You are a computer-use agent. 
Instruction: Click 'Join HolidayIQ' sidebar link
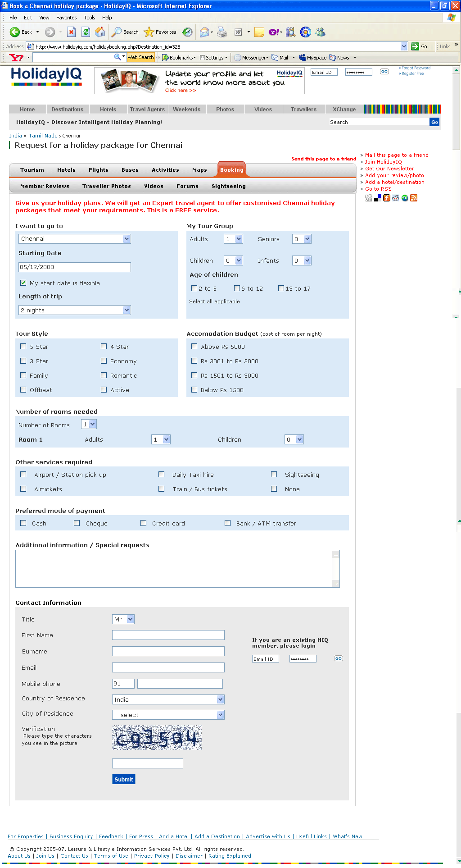pos(383,162)
